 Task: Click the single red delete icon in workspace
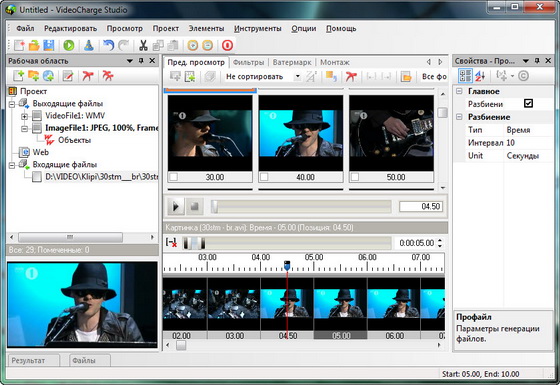88,76
